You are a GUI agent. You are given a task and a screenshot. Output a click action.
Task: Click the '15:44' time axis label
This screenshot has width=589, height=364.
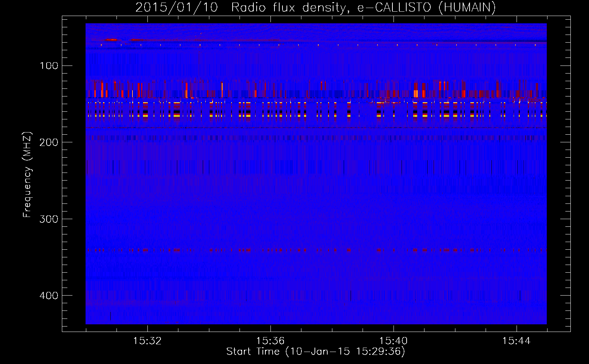[516, 341]
